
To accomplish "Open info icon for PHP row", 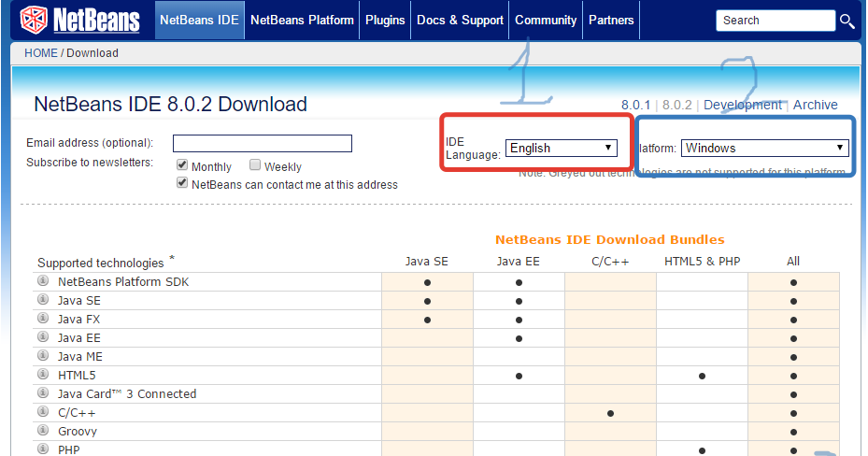I will 43,449.
